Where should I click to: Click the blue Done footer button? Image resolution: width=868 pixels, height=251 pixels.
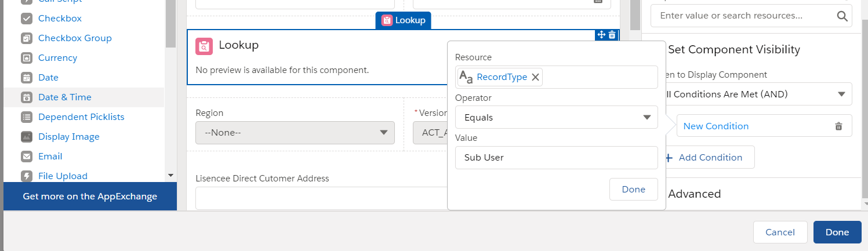pyautogui.click(x=837, y=232)
